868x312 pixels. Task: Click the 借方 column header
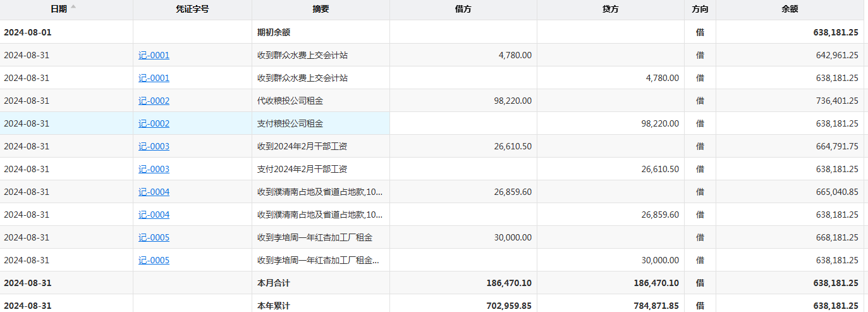463,9
